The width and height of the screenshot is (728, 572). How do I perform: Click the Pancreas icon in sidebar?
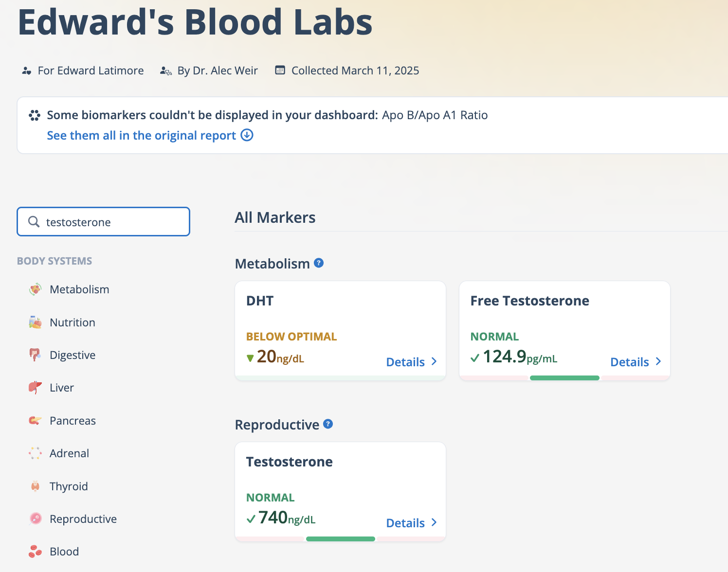click(35, 421)
